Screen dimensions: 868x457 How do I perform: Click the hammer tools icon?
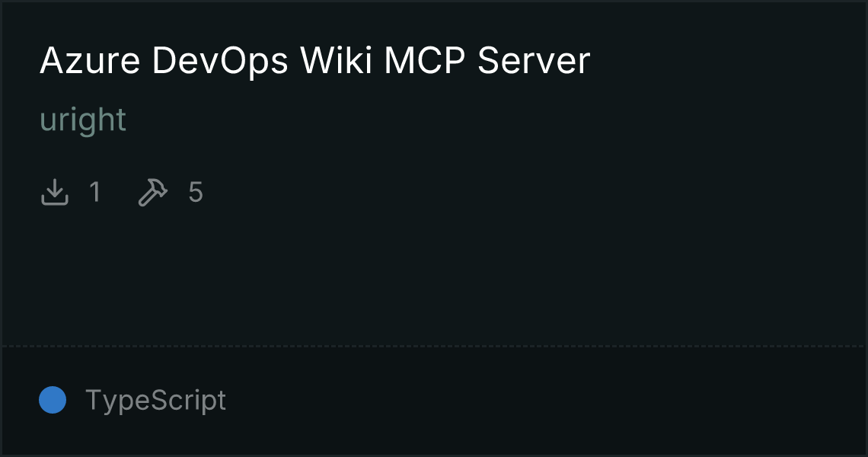point(152,192)
